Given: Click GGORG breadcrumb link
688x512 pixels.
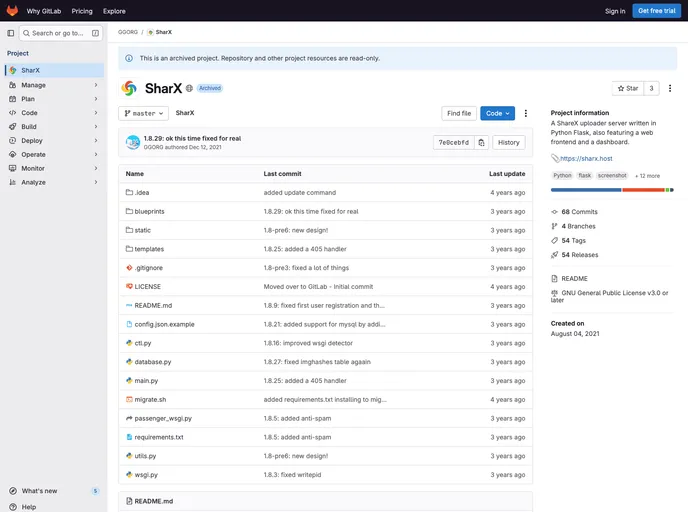Looking at the screenshot, I should (128, 32).
